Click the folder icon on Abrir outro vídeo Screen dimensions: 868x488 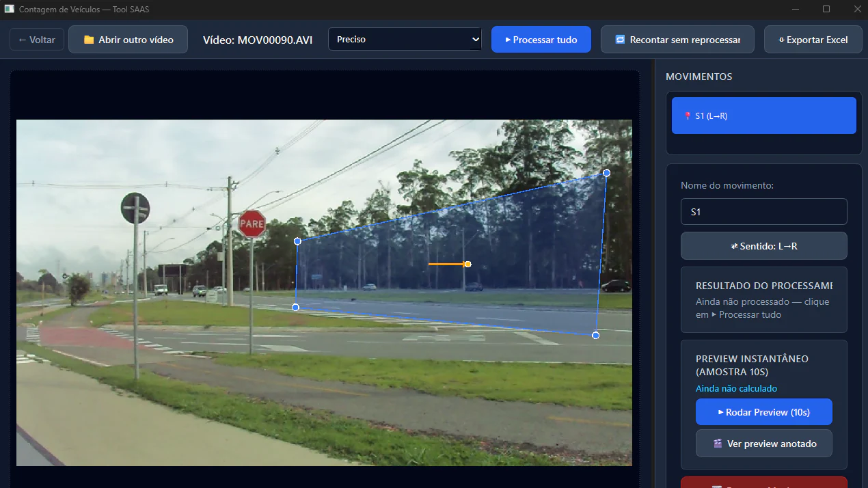pyautogui.click(x=89, y=40)
